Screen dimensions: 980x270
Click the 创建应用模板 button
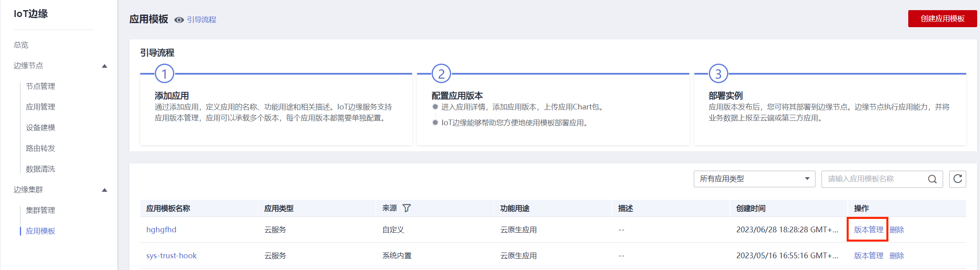click(942, 19)
